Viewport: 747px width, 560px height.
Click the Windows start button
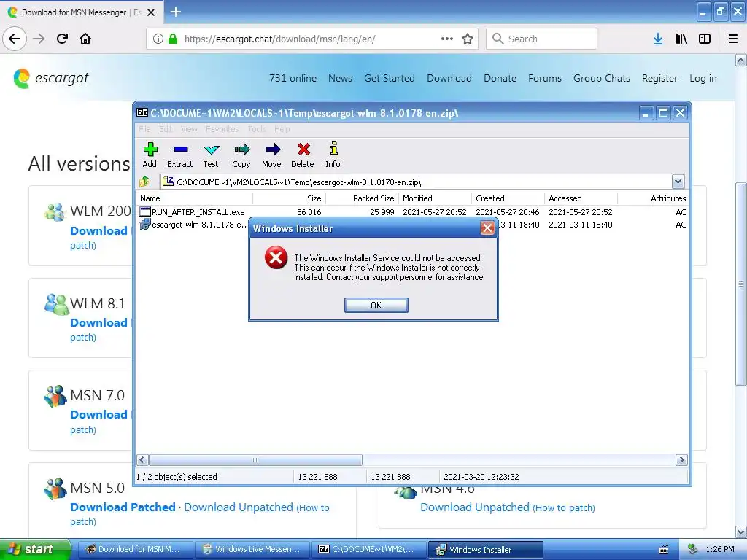[35, 549]
